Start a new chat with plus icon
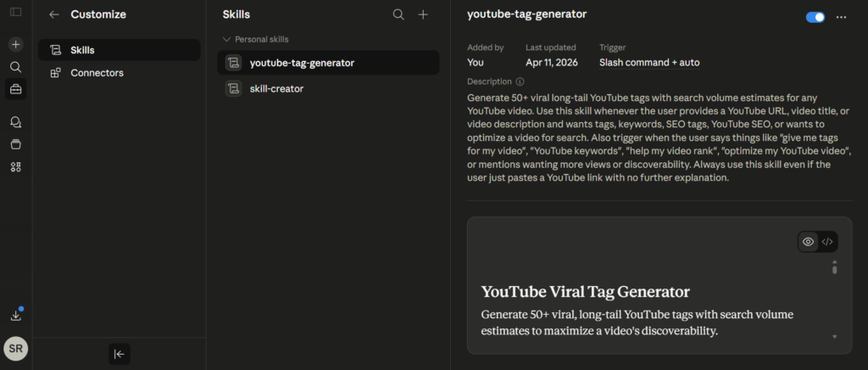This screenshot has height=370, width=868. pyautogui.click(x=16, y=44)
